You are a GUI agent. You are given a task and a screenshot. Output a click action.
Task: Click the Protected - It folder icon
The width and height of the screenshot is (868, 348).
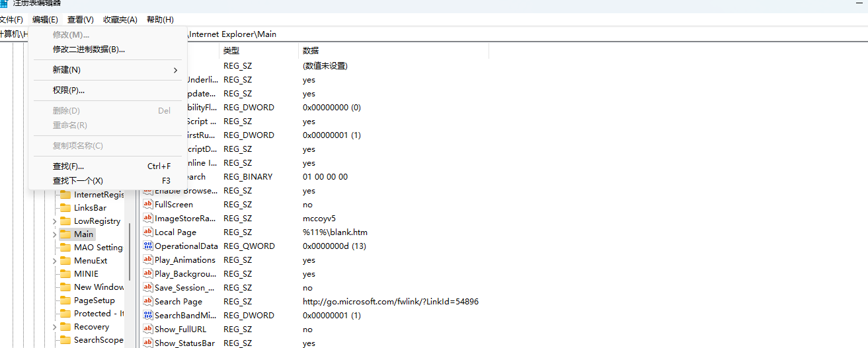[65, 314]
